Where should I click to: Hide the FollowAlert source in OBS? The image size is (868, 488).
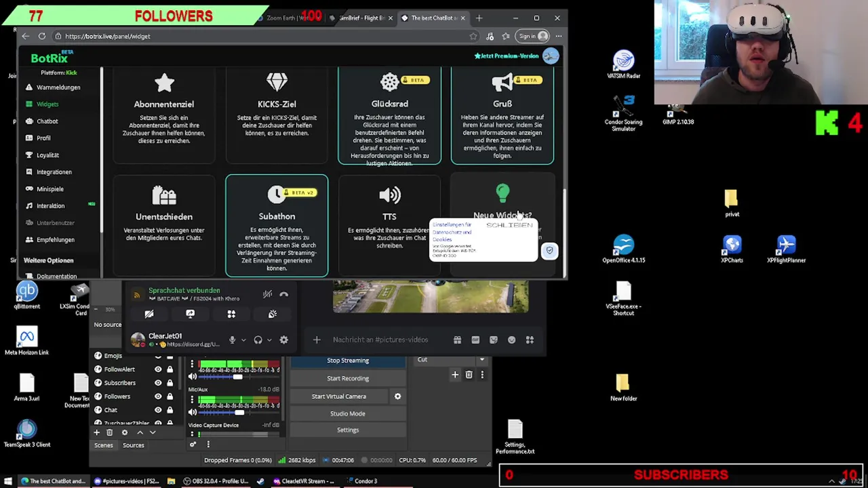(158, 369)
